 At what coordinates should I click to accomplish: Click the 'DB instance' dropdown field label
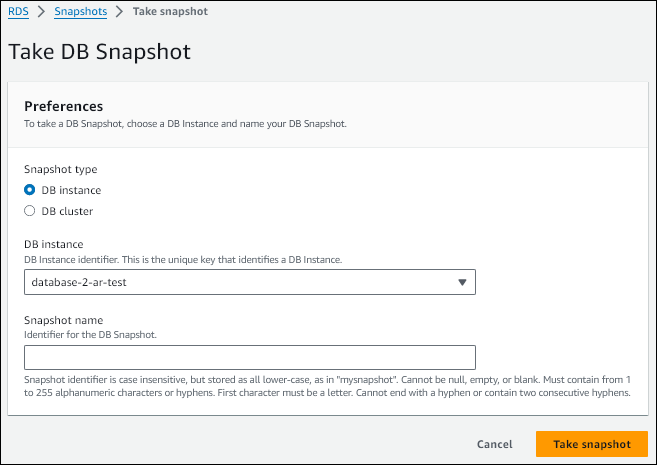tap(54, 245)
